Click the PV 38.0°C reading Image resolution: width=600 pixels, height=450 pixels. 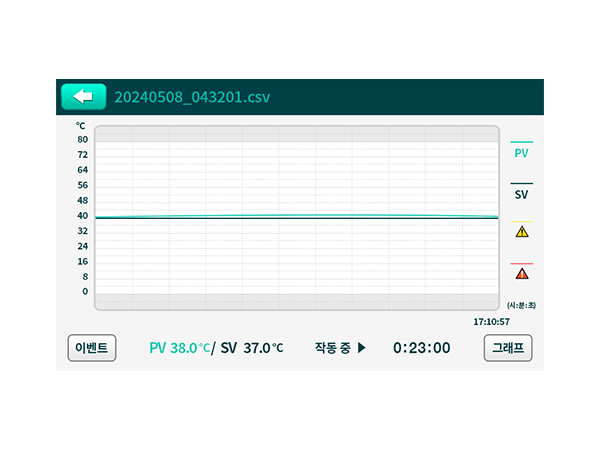pos(179,348)
